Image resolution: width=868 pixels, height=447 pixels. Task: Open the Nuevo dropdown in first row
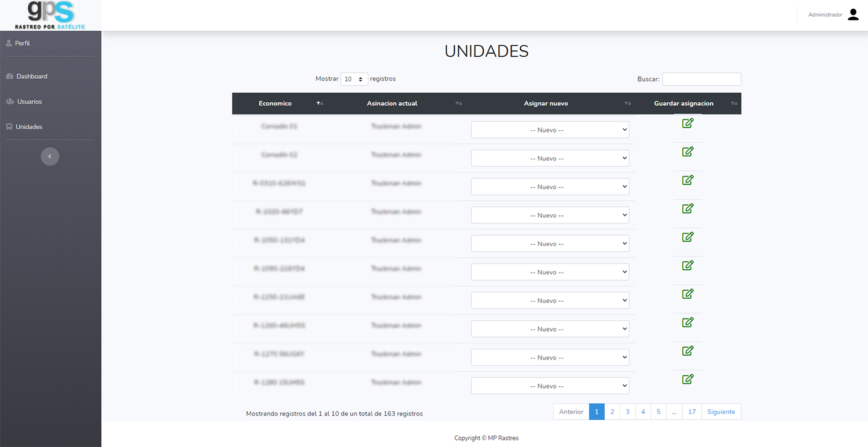point(550,130)
